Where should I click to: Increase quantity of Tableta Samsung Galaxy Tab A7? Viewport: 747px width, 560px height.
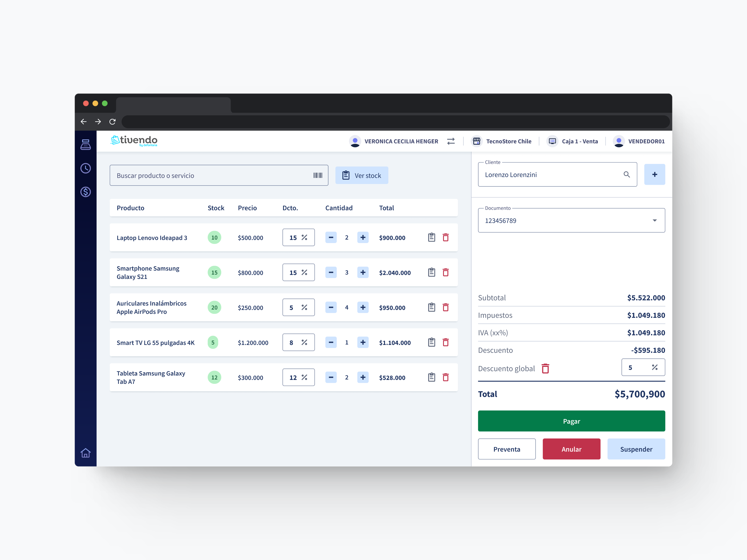[x=363, y=377]
